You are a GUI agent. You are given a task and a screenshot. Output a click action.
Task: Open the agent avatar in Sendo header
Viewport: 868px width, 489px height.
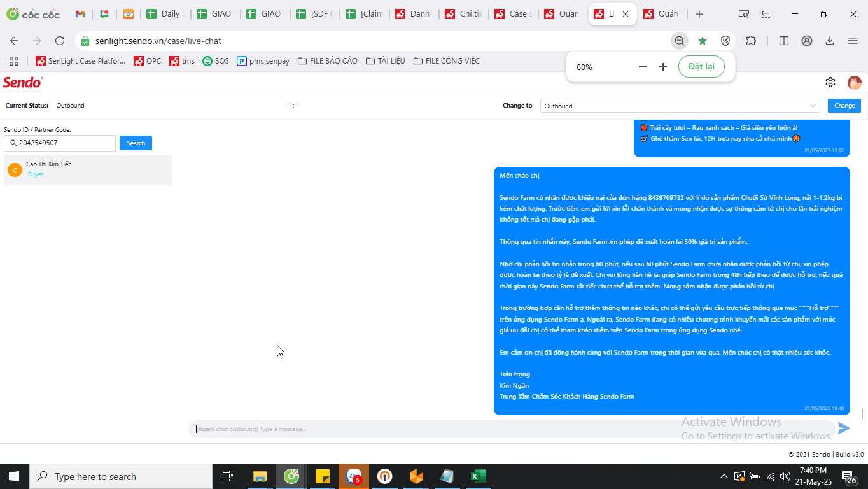[x=854, y=83]
